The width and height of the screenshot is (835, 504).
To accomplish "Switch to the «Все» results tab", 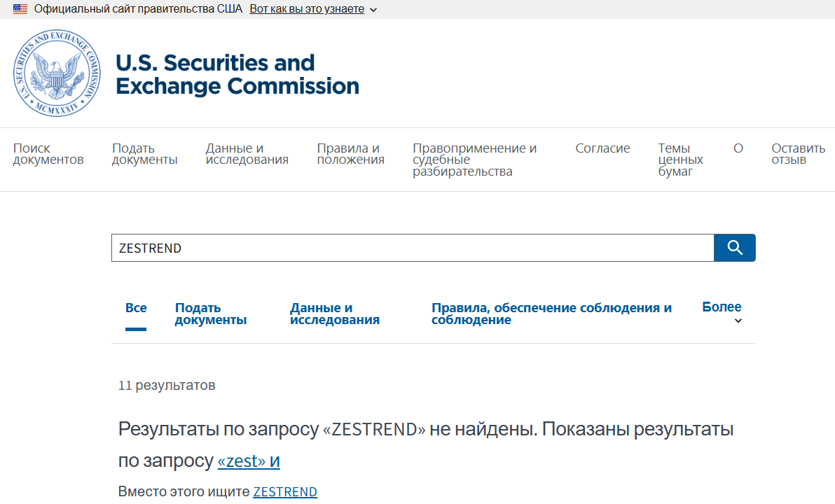I will tap(136, 307).
